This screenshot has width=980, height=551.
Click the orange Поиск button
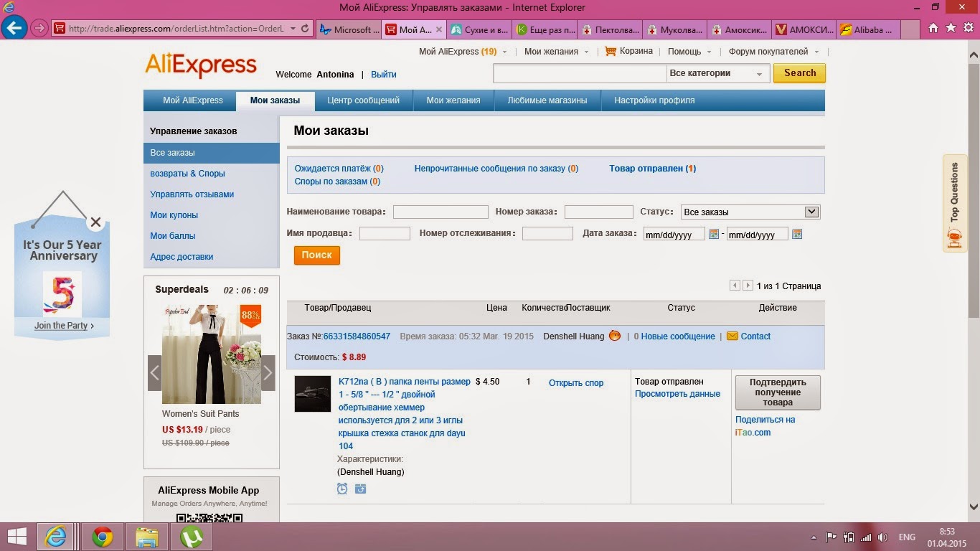pyautogui.click(x=316, y=255)
